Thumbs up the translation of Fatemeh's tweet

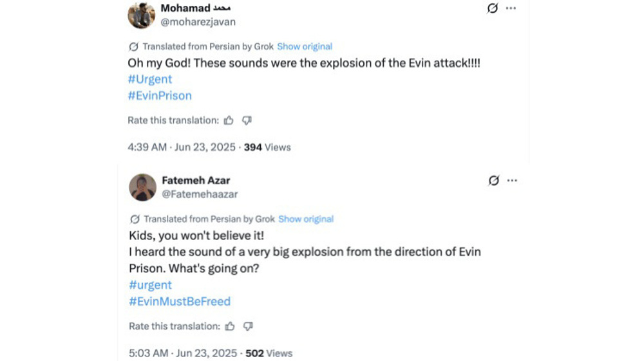click(230, 326)
